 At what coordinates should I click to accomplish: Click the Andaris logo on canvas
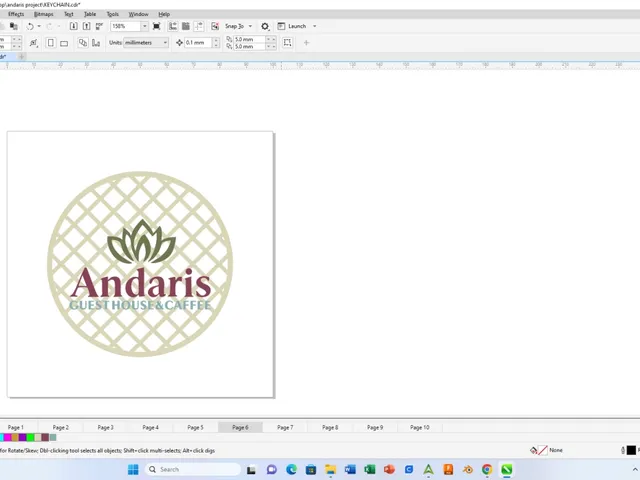(140, 264)
